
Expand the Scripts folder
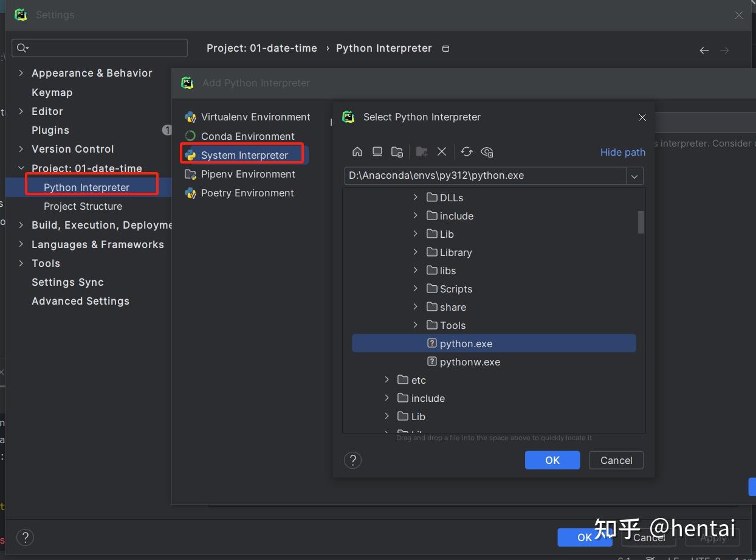415,289
